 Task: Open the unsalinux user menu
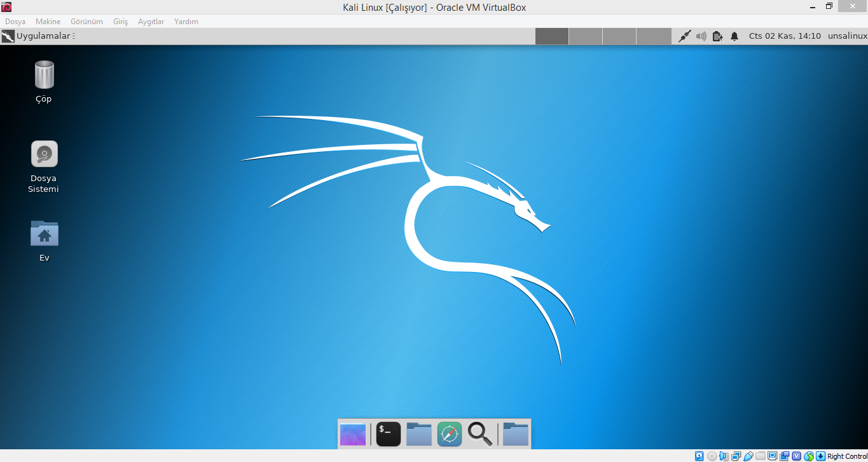[847, 36]
